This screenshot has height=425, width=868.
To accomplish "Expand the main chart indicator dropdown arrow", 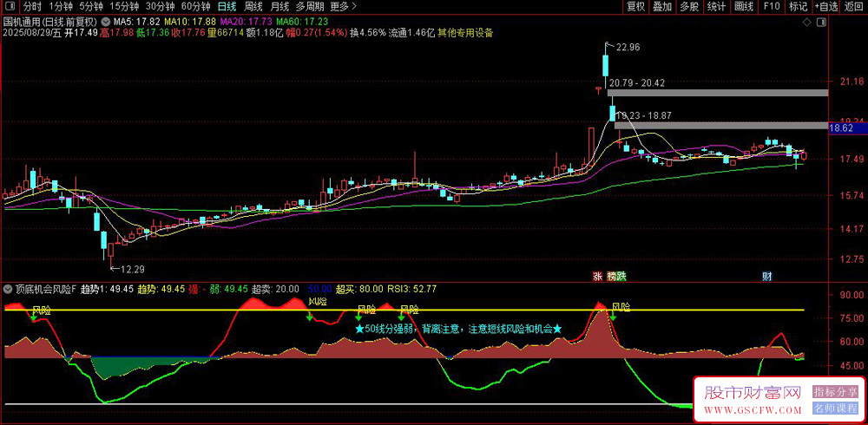I will click(106, 22).
